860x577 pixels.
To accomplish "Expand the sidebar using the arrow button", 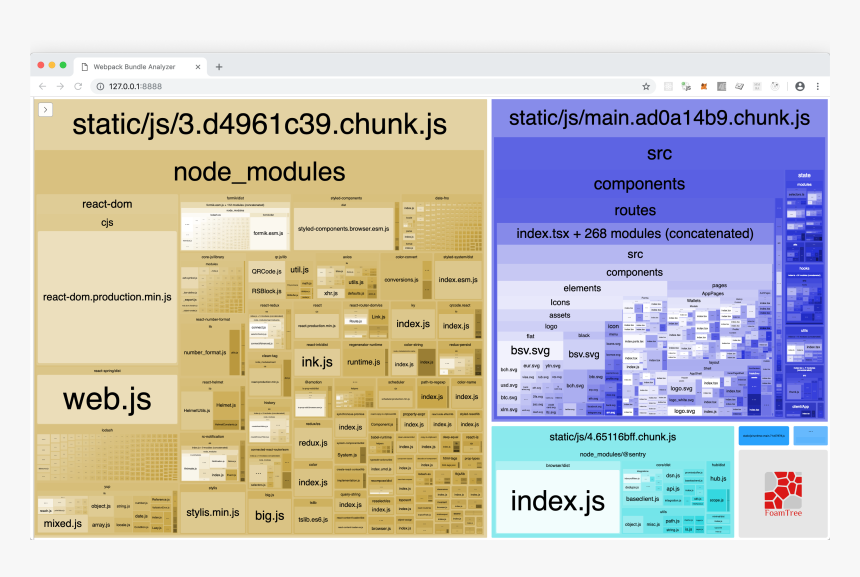I will pos(45,109).
